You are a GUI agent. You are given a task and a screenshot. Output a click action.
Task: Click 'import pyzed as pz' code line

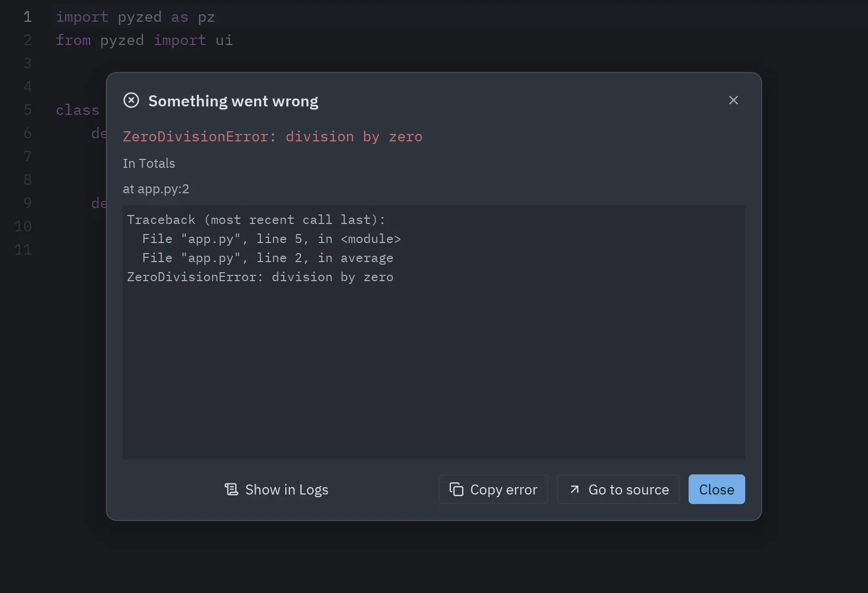tap(135, 17)
